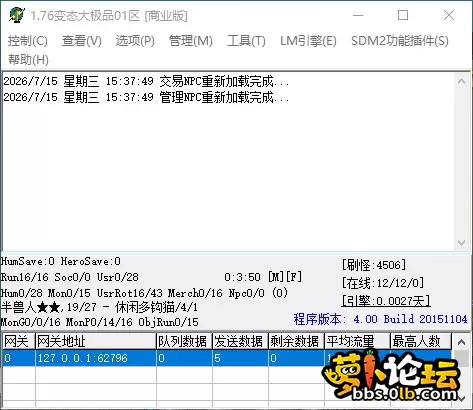
Task: Click the 最高人数 column header
Action: (x=421, y=341)
